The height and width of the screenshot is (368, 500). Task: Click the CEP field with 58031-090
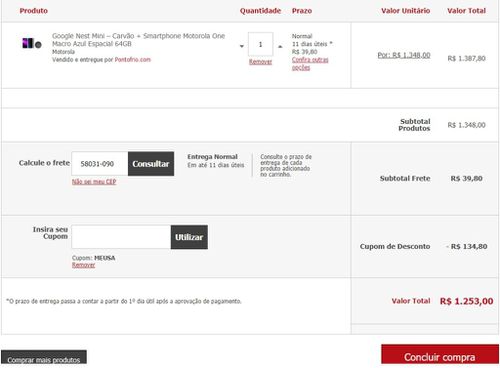pyautogui.click(x=100, y=164)
